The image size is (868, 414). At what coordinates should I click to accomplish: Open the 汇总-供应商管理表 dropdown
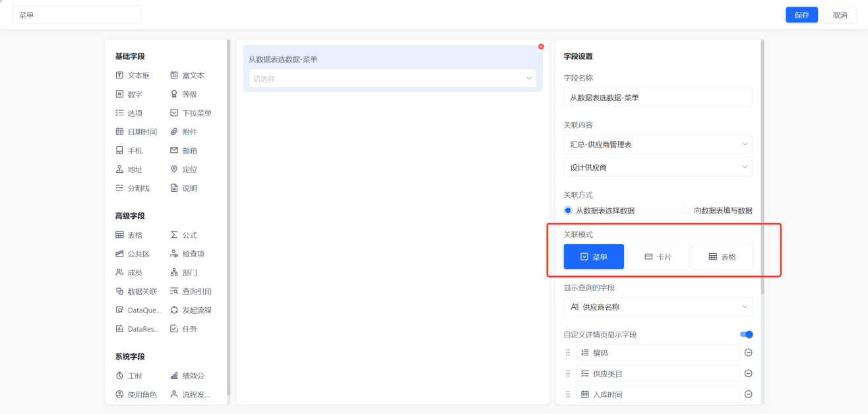click(x=658, y=144)
